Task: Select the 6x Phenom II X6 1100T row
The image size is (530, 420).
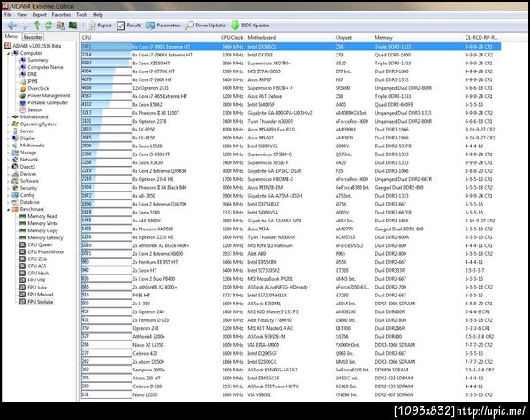Action: coord(291,113)
